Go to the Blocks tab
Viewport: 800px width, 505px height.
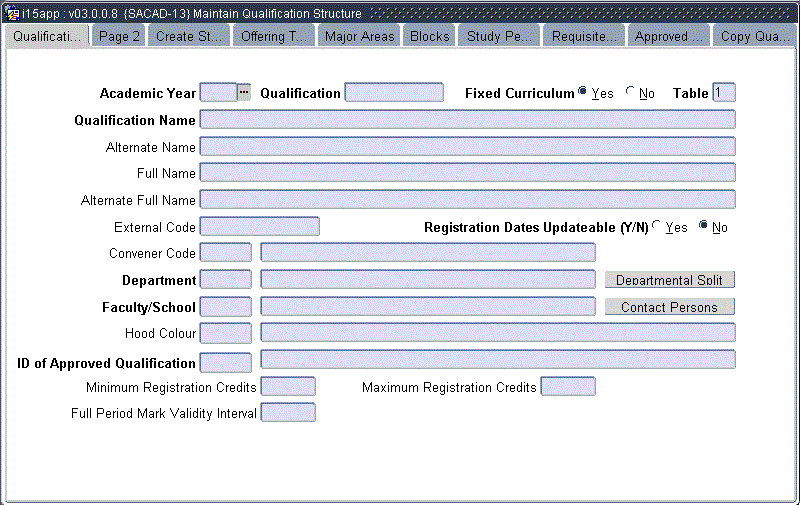430,36
